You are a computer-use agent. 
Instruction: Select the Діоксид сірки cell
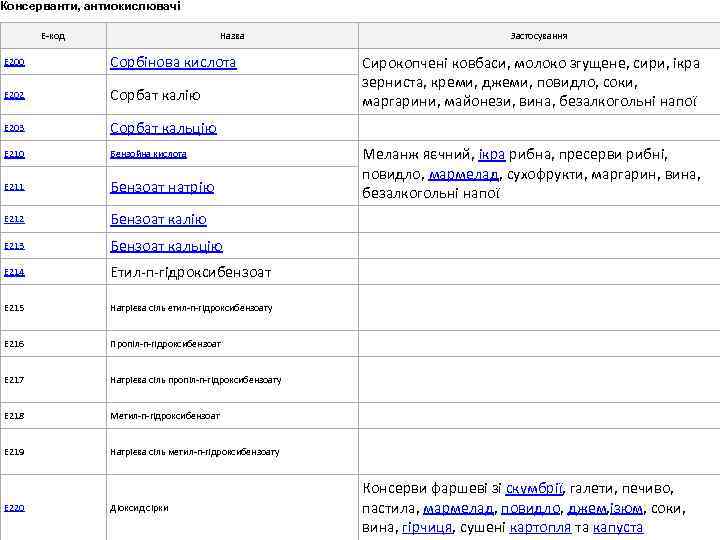(x=232, y=507)
